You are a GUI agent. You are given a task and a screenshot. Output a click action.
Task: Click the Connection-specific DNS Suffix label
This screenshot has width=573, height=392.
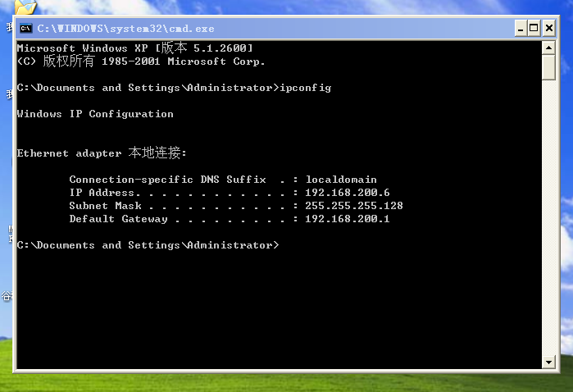167,179
